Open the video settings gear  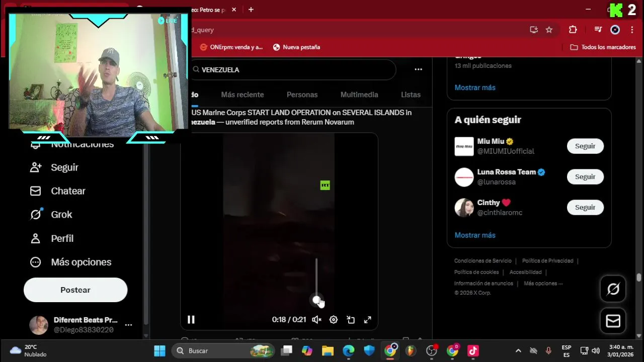tap(333, 319)
